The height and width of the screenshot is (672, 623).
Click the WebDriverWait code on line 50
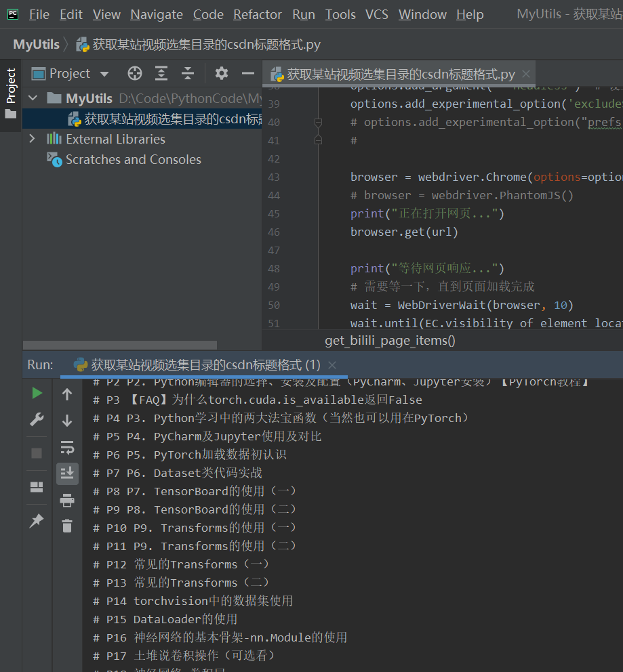[x=462, y=306]
